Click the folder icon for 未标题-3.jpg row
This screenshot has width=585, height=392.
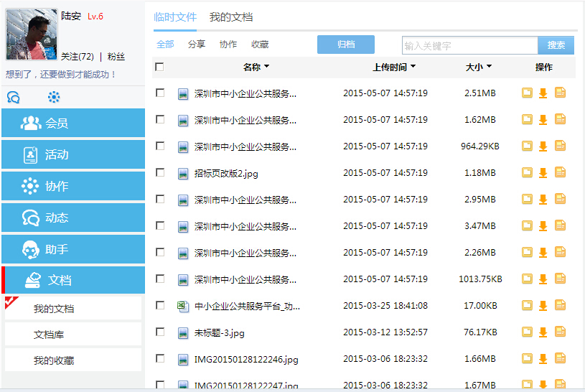[x=527, y=332]
